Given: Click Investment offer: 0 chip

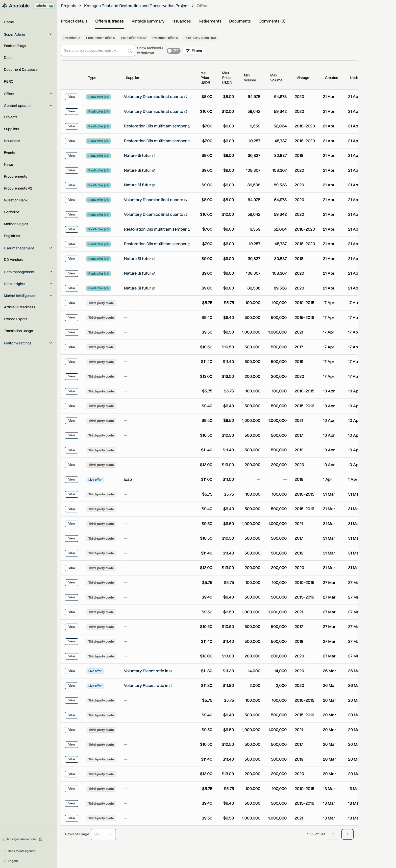Looking at the screenshot, I should [165, 38].
